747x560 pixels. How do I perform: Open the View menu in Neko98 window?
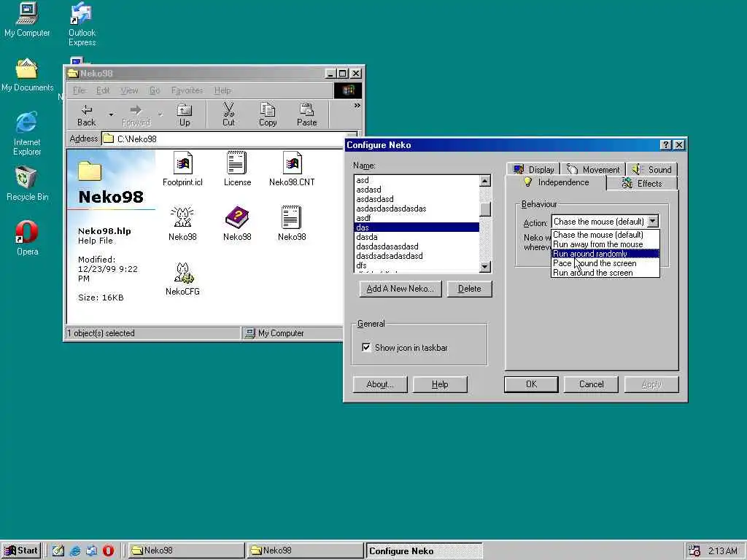tap(129, 90)
